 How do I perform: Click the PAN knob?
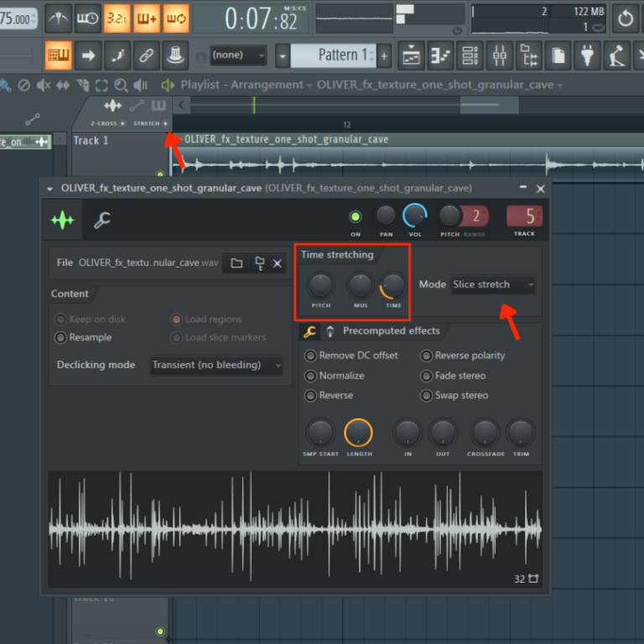tap(386, 216)
